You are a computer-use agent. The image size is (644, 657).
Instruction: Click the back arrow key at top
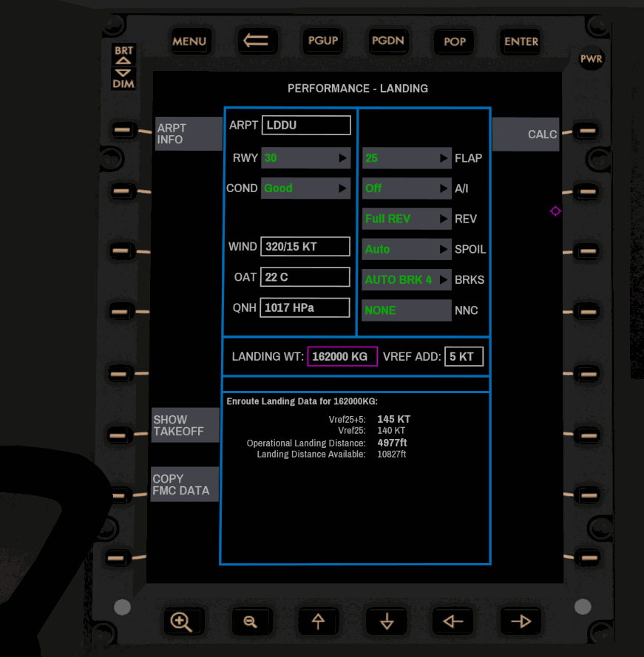pos(256,41)
